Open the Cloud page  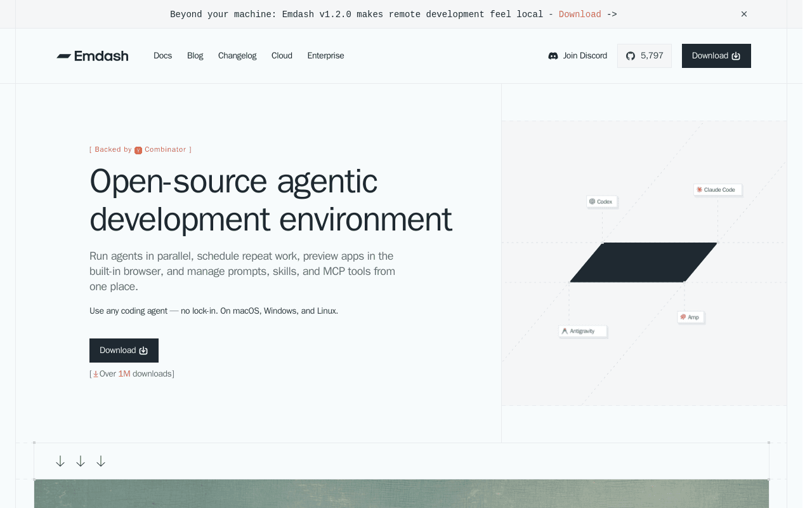282,56
